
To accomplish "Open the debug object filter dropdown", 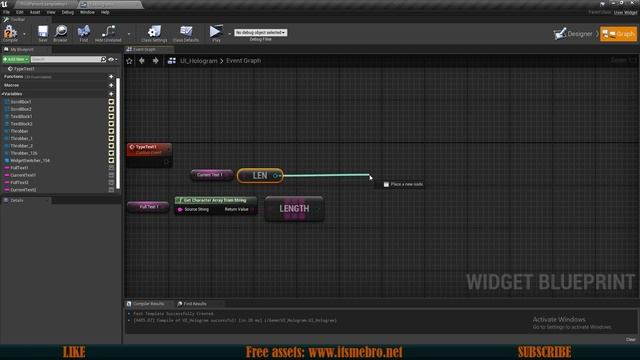I will pos(260,32).
